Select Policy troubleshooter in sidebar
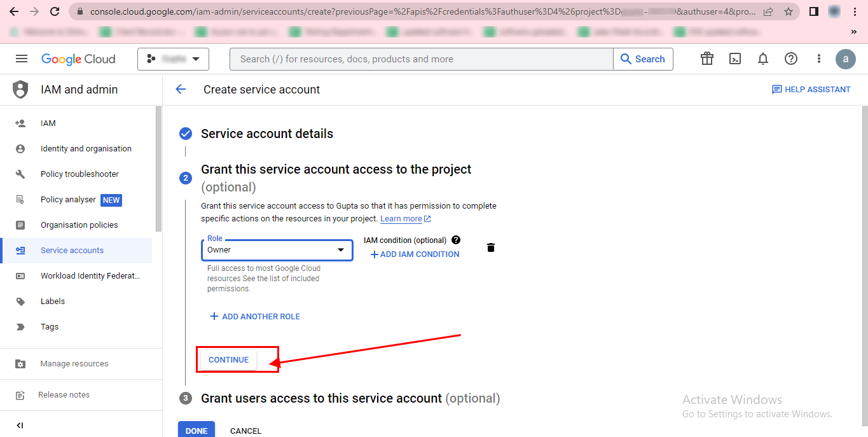868x437 pixels. pyautogui.click(x=79, y=174)
